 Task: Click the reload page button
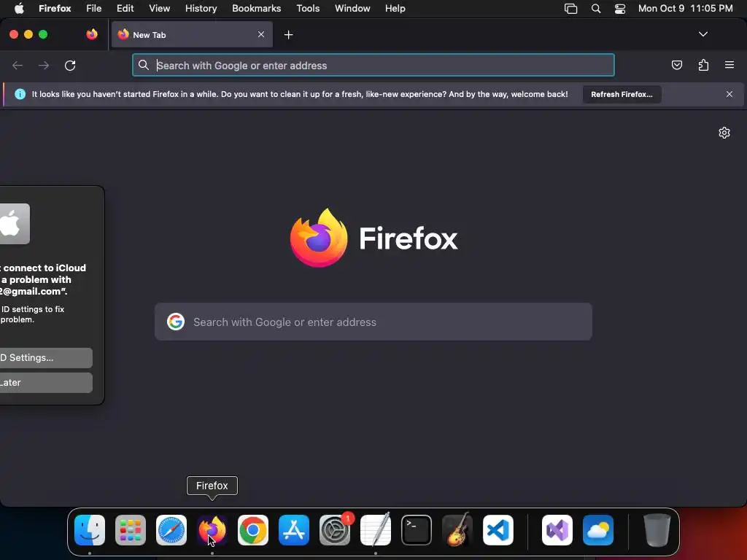point(70,65)
